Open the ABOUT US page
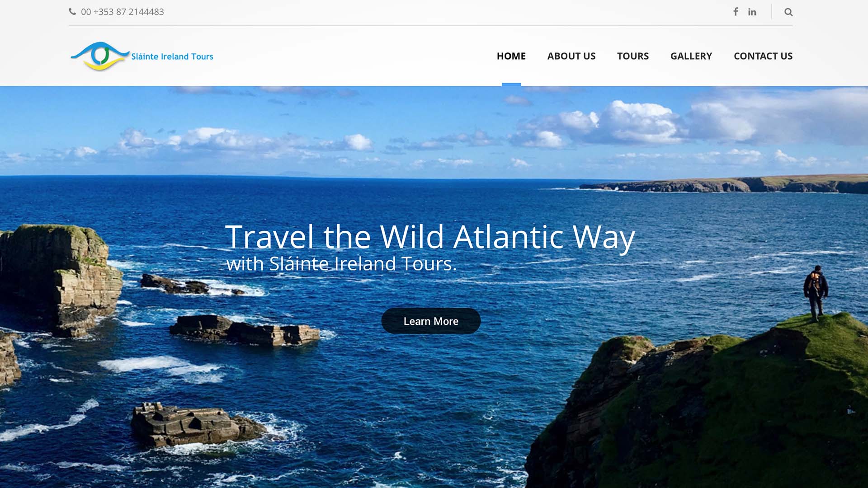868x488 pixels. [571, 56]
